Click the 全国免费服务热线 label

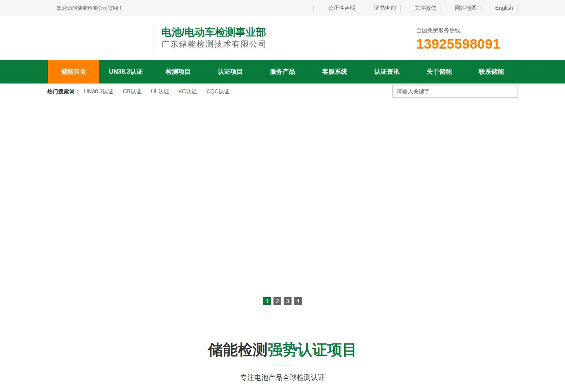(438, 30)
